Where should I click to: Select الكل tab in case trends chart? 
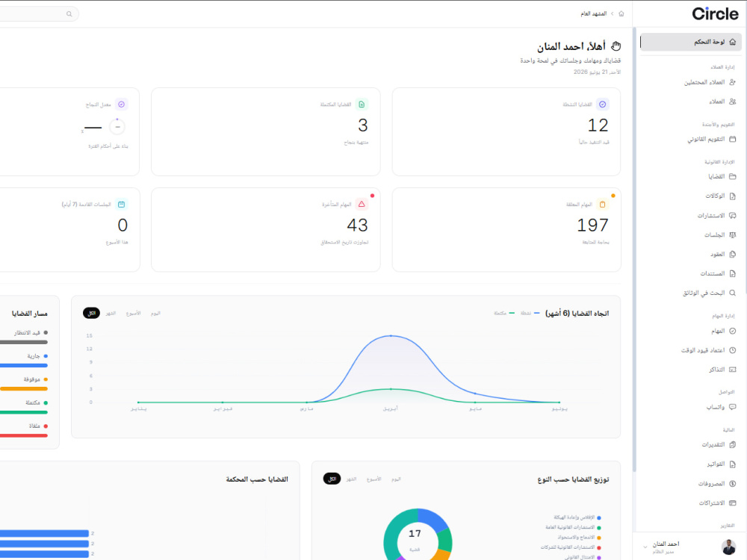[91, 314]
